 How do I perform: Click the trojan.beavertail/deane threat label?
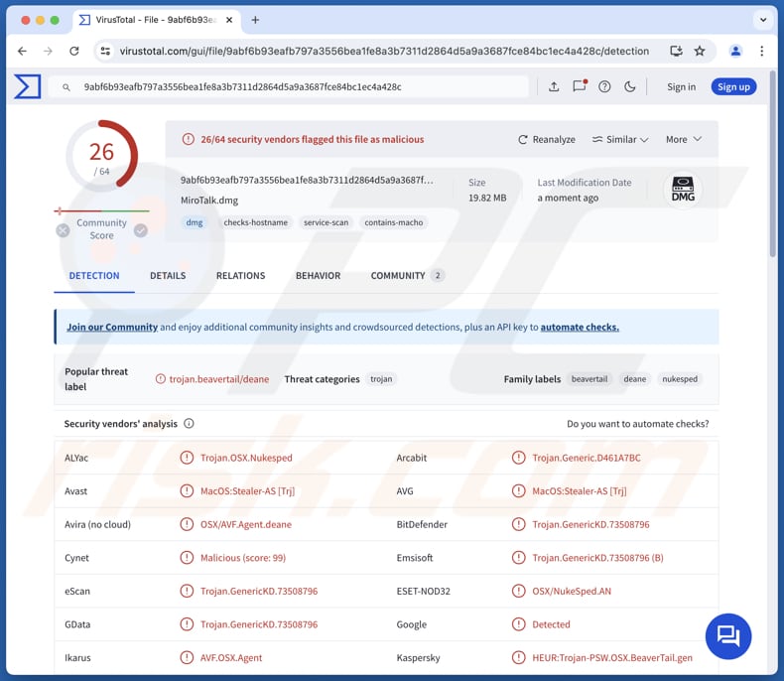click(x=219, y=379)
